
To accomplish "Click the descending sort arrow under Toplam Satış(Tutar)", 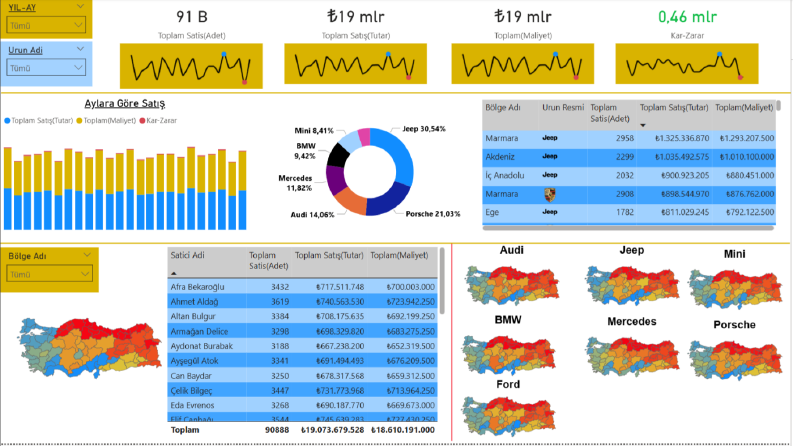I will 643,125.
